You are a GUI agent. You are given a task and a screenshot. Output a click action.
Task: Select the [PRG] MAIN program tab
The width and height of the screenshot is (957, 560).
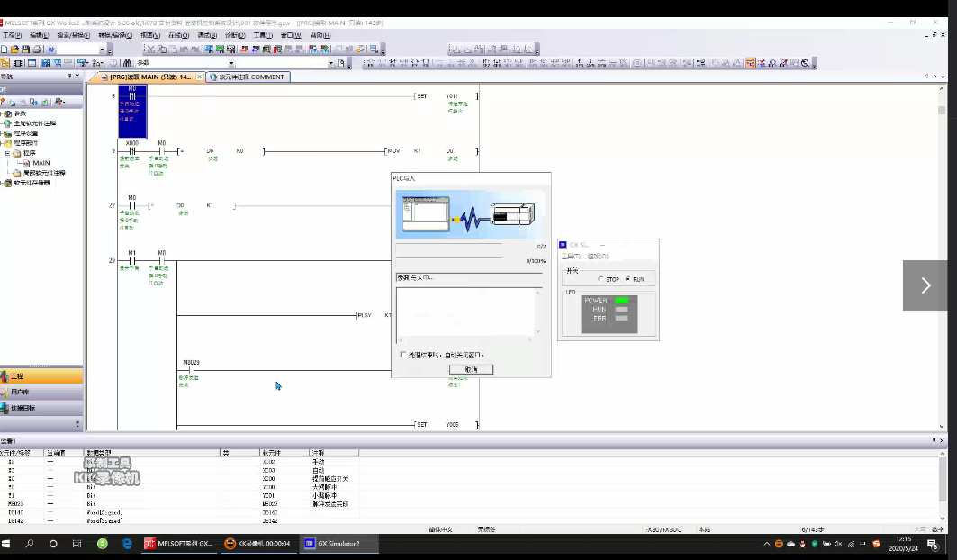145,77
